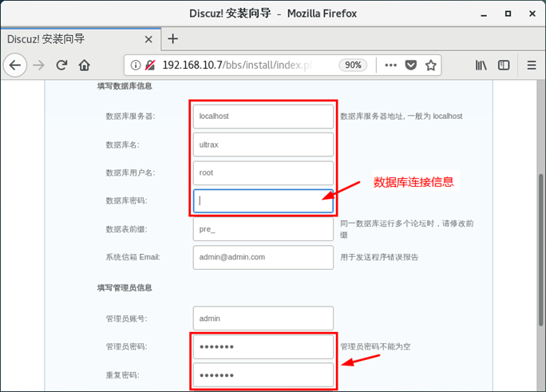
Task: Click the 填写管理员信息 heading
Action: (125, 288)
